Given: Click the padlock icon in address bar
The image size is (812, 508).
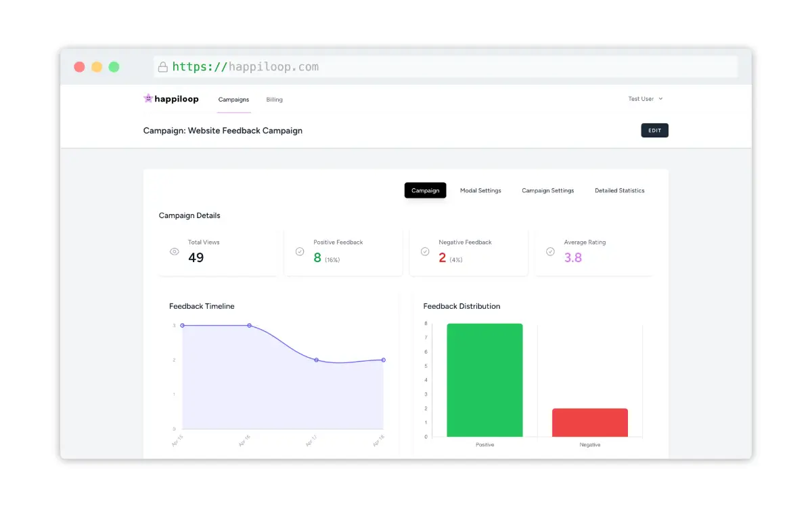Looking at the screenshot, I should (162, 67).
